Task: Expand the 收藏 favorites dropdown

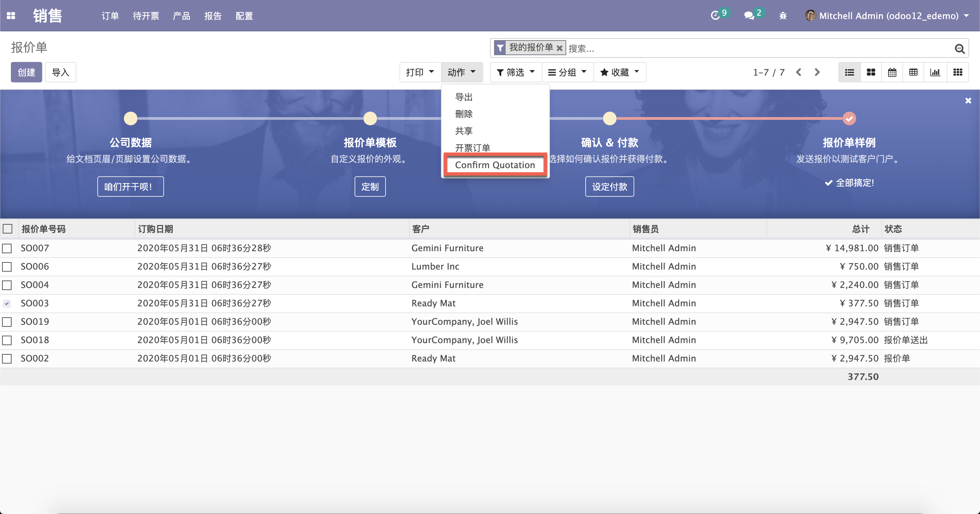Action: tap(619, 72)
